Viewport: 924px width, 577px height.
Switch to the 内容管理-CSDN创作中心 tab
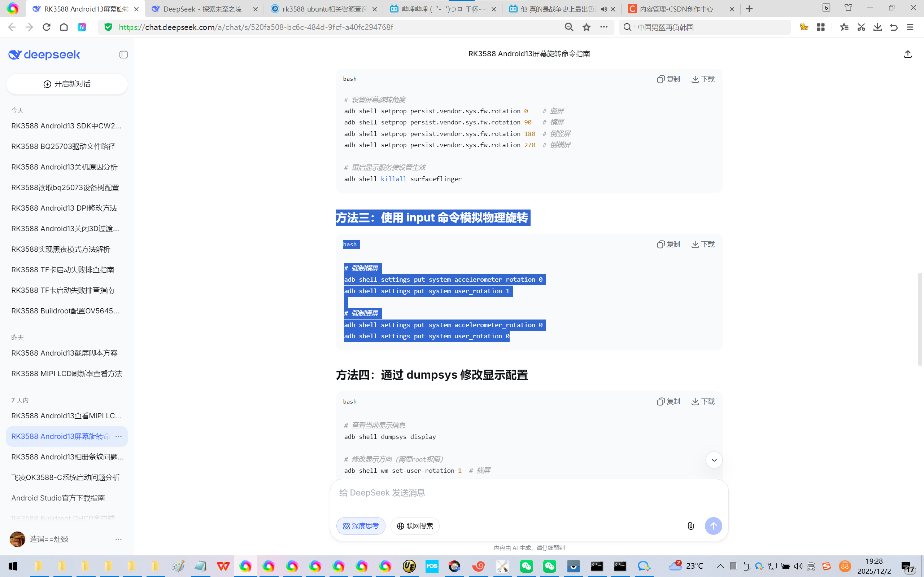click(676, 9)
